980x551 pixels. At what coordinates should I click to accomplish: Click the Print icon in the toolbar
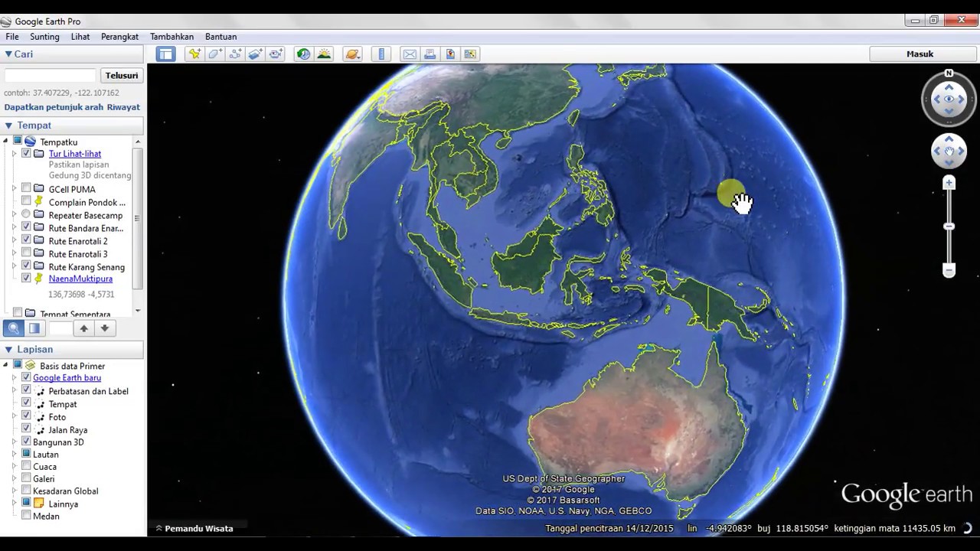click(x=430, y=54)
